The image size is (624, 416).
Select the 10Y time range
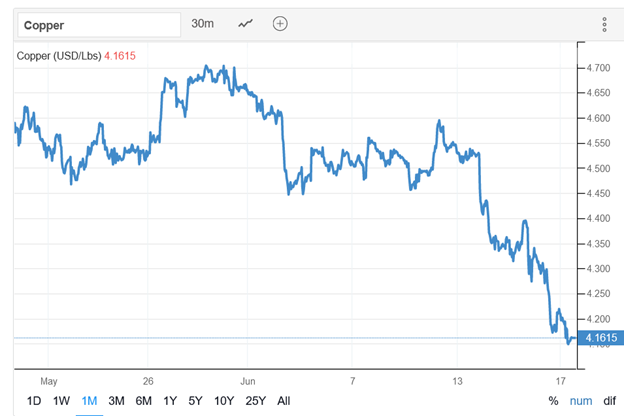click(223, 401)
